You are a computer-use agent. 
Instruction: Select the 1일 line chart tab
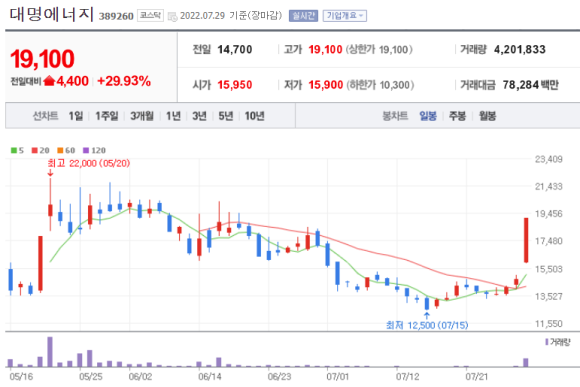[x=76, y=116]
